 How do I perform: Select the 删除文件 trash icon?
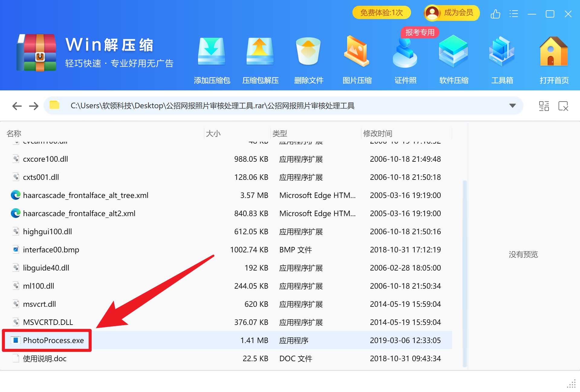(x=308, y=51)
